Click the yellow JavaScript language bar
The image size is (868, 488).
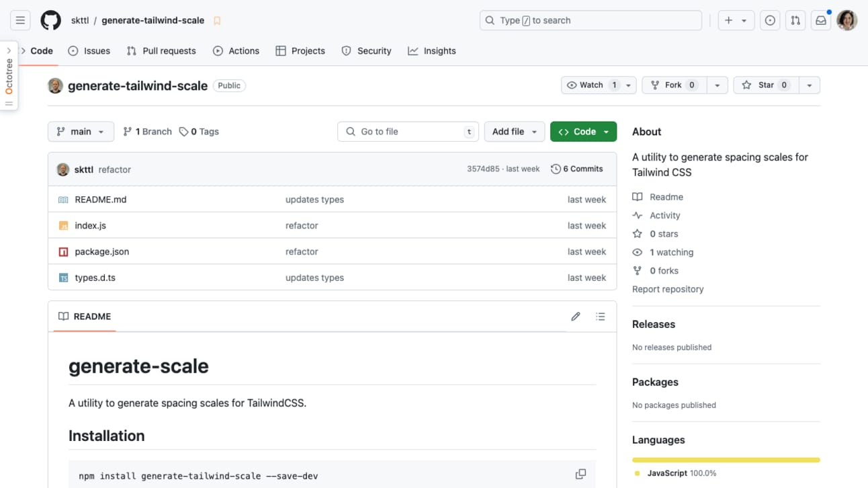(726, 460)
